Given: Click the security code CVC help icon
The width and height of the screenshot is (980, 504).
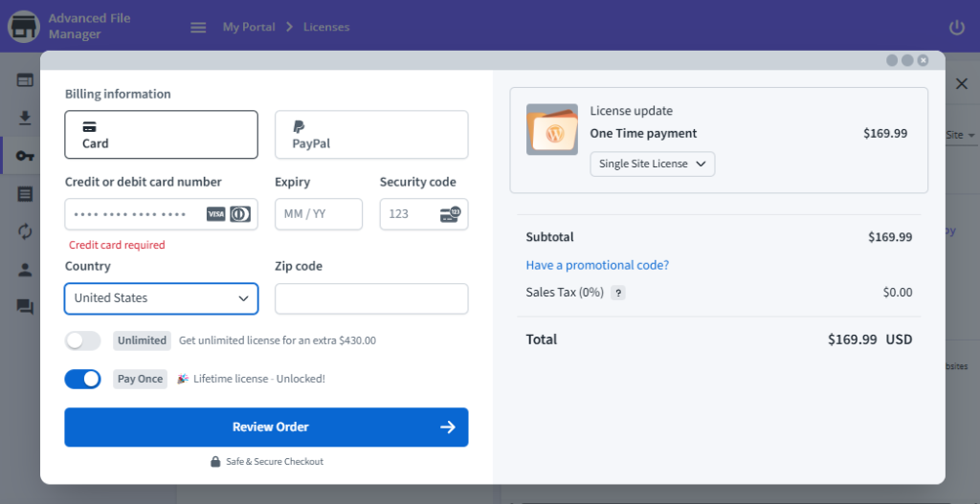Looking at the screenshot, I should (450, 214).
